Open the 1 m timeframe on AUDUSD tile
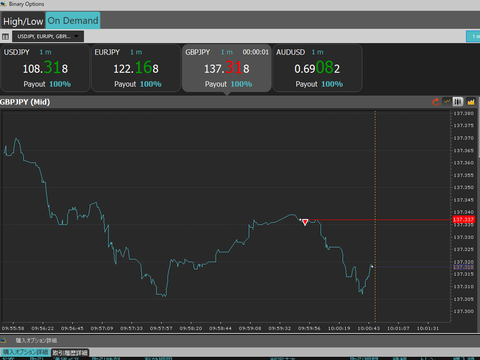480x360 pixels. (317, 52)
